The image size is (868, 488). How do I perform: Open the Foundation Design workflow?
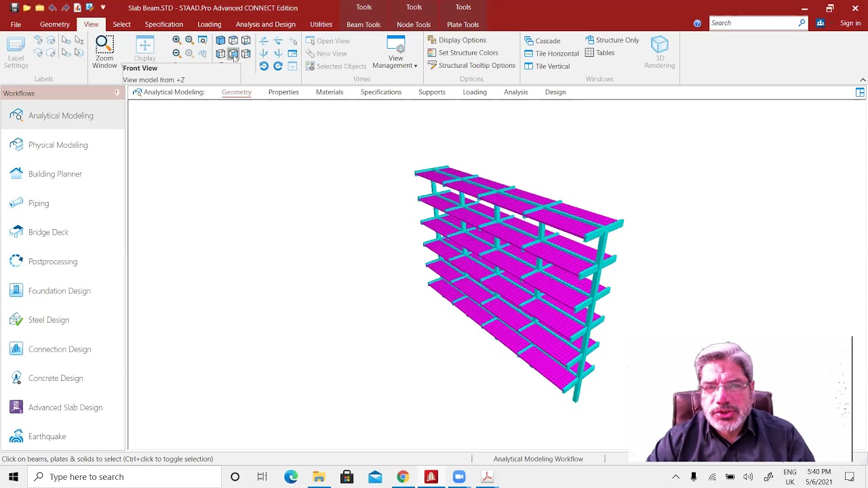pos(62,291)
